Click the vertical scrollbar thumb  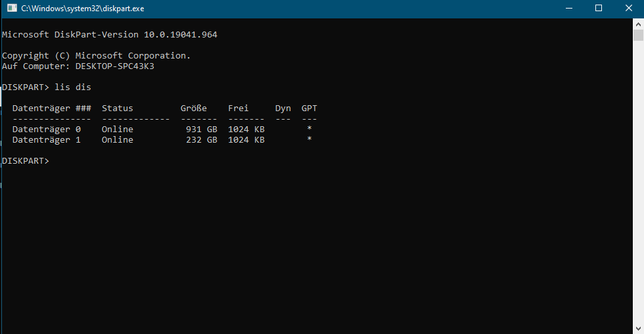pos(638,35)
